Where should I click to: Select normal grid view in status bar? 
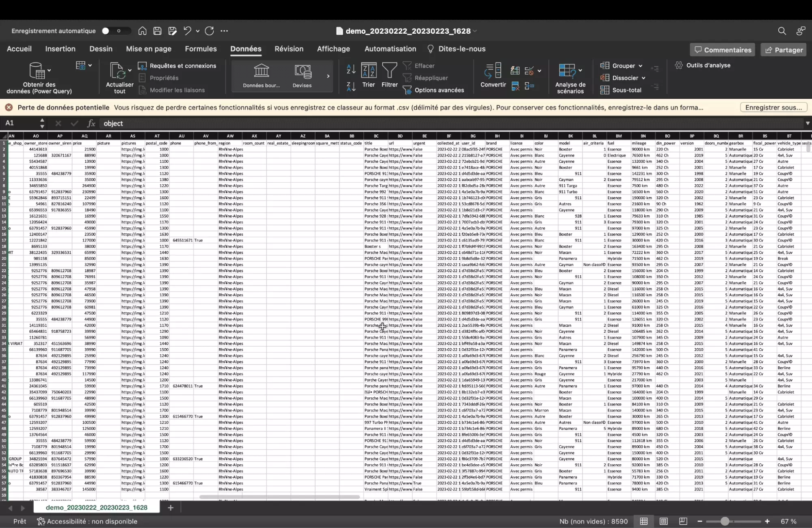[644, 521]
